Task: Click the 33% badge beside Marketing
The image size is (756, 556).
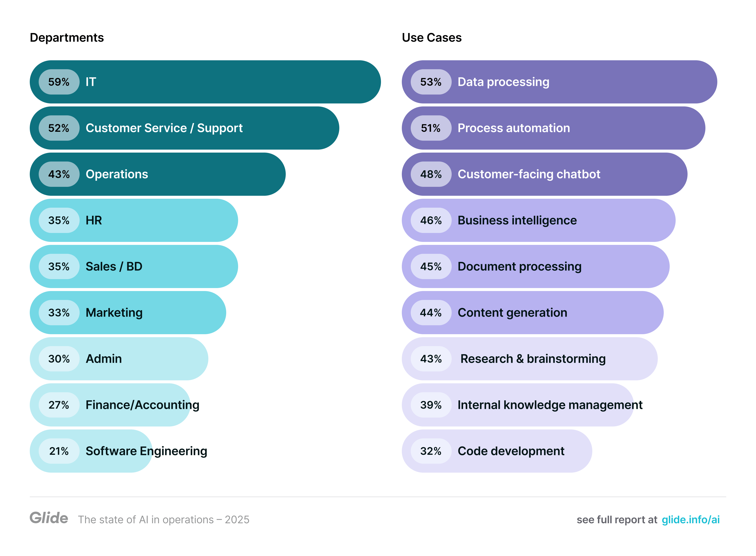Action: (x=59, y=313)
